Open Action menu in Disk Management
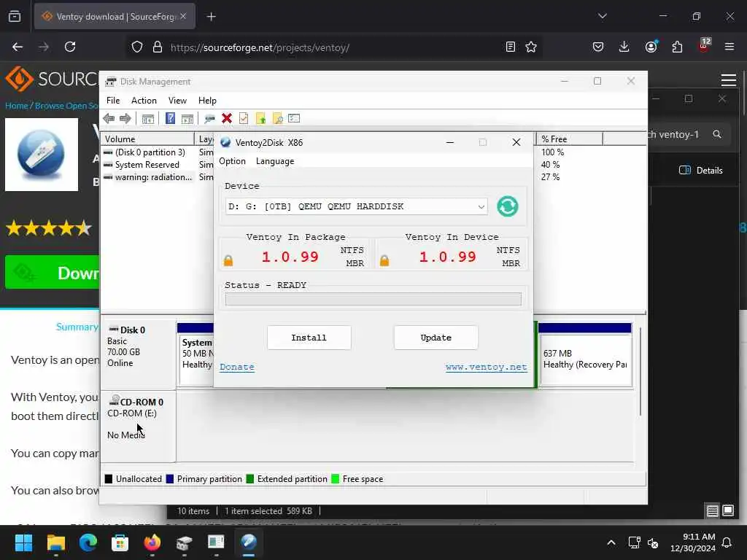747x560 pixels. [x=144, y=101]
